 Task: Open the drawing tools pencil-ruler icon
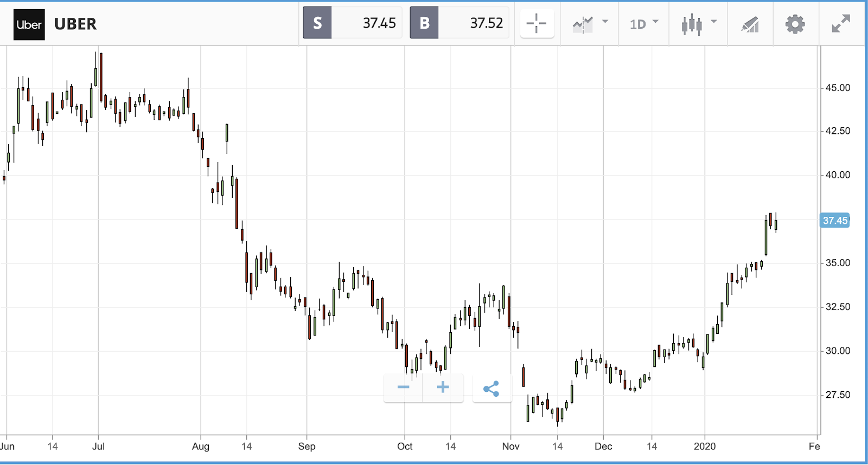(x=750, y=24)
